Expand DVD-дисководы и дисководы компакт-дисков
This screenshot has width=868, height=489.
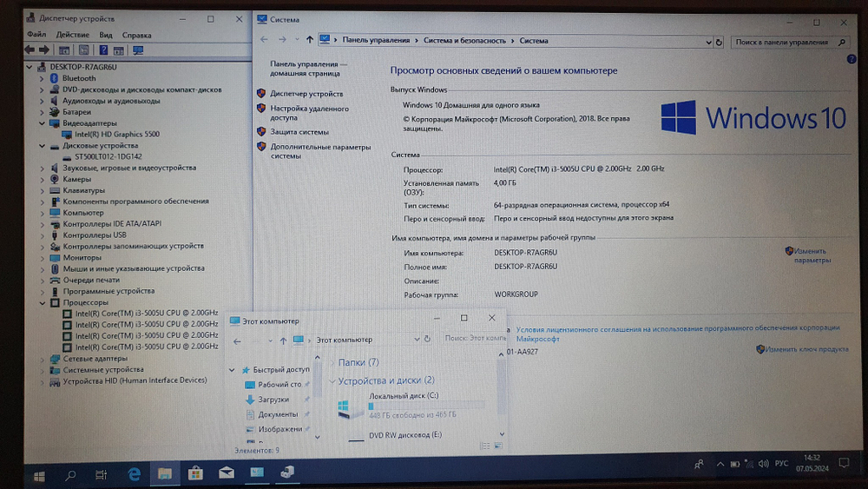42,89
